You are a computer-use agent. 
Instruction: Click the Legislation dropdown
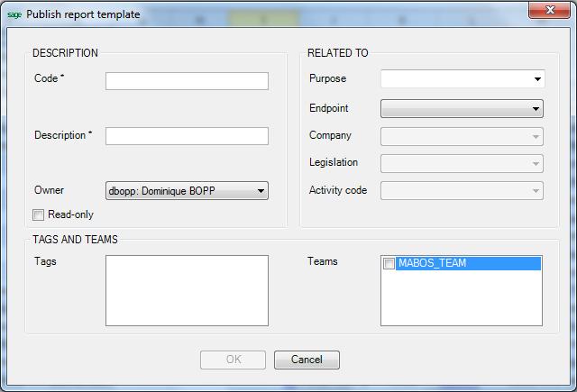point(462,164)
